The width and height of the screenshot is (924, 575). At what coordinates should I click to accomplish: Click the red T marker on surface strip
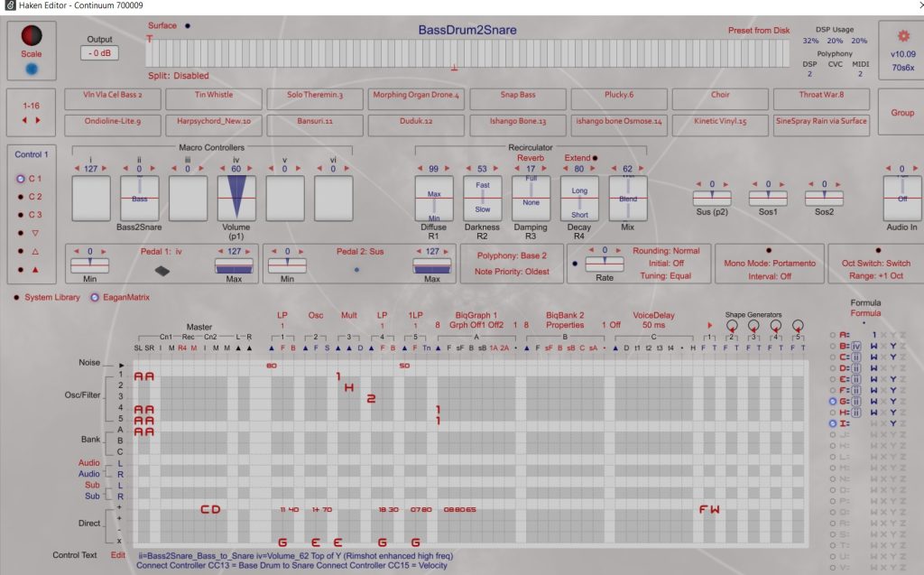(x=150, y=39)
